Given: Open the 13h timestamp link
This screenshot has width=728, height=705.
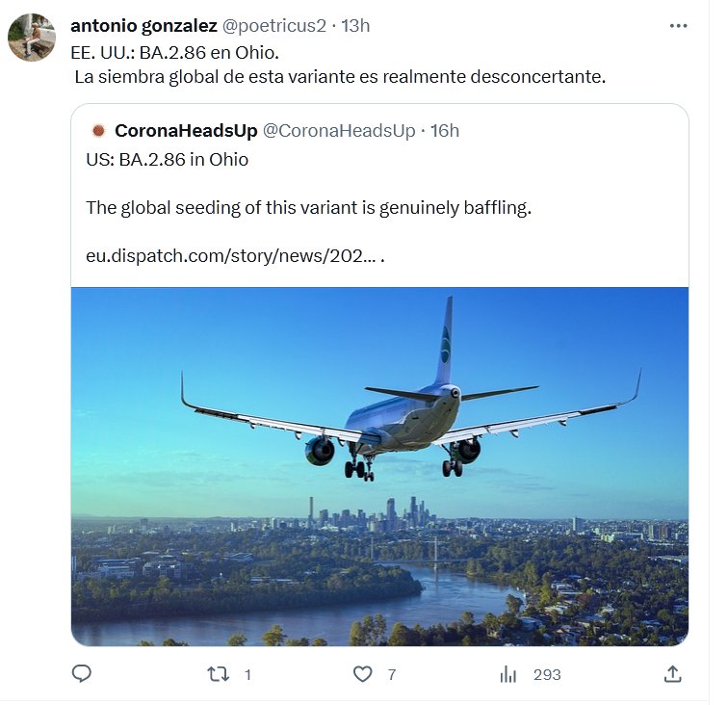Looking at the screenshot, I should 354,26.
